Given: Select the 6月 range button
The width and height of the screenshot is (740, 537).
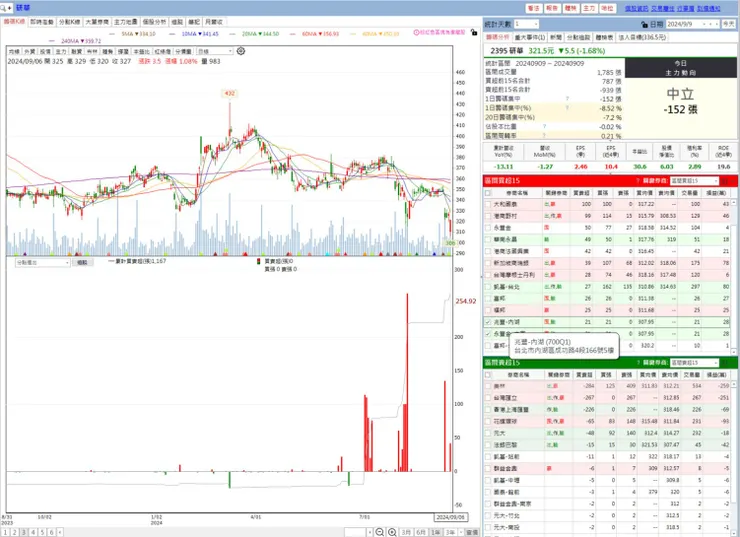Looking at the screenshot, I should [x=421, y=532].
